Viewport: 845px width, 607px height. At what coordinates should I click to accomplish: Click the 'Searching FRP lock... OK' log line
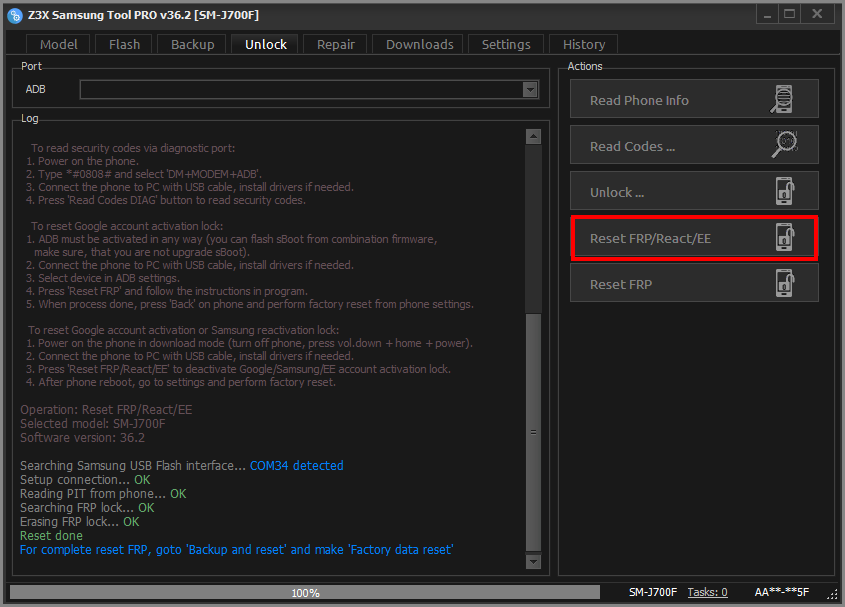87,507
